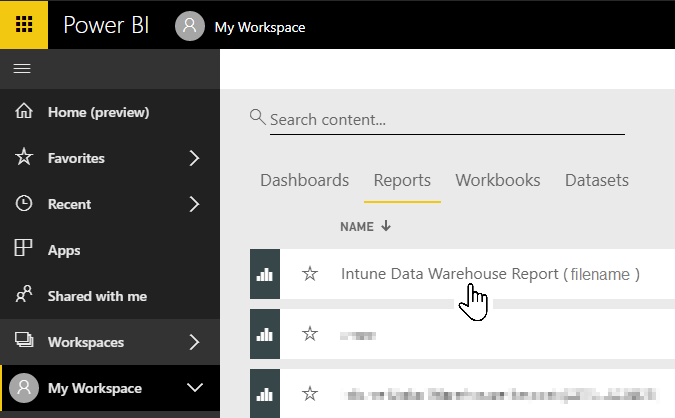This screenshot has height=418, width=675.
Task: Click the My Workspace header title
Action: [260, 27]
